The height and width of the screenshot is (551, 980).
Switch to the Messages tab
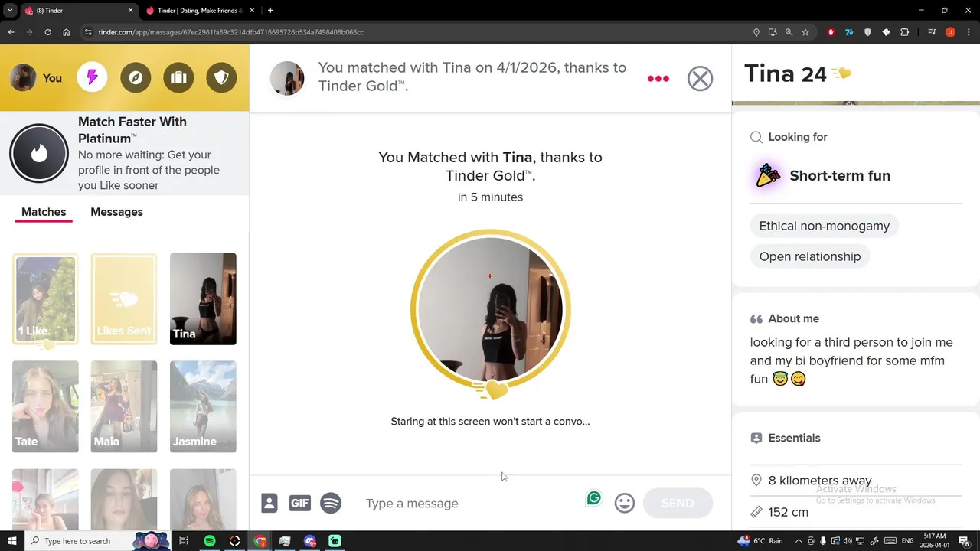tap(116, 212)
